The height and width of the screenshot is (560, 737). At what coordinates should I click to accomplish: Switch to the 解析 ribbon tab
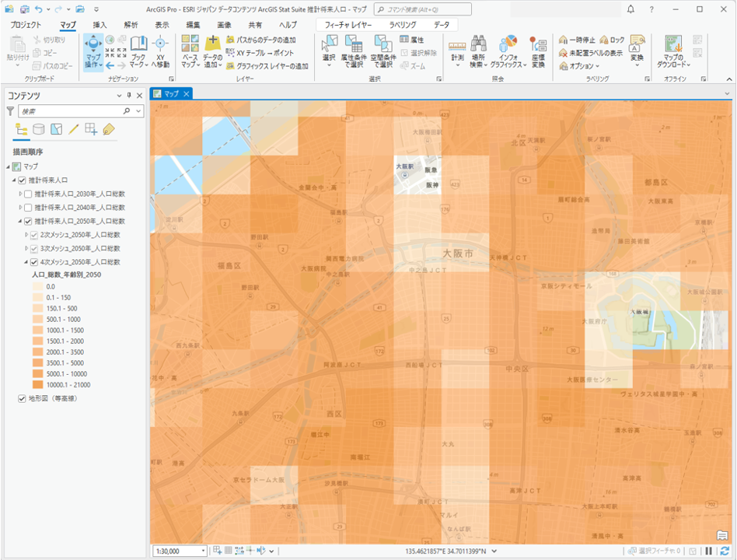coord(131,25)
